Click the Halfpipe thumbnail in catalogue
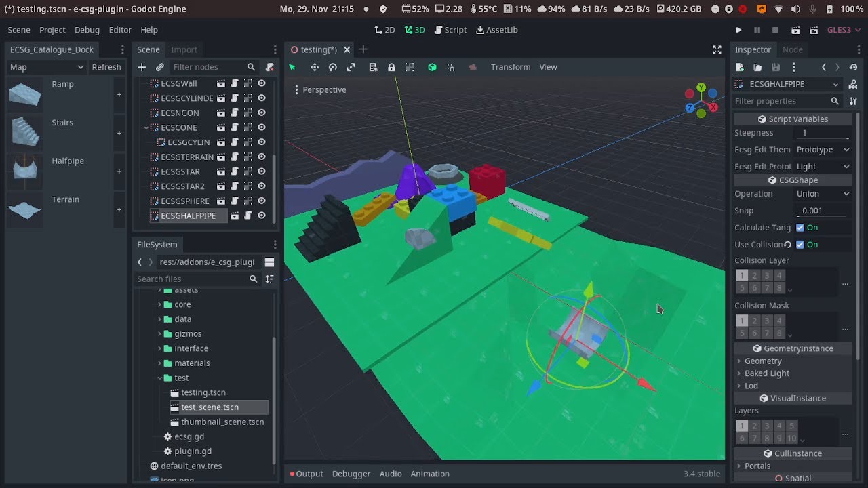The image size is (868, 488). point(26,171)
